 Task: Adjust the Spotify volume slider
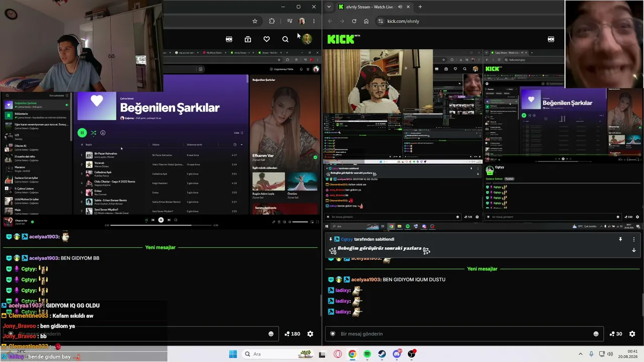[300, 222]
